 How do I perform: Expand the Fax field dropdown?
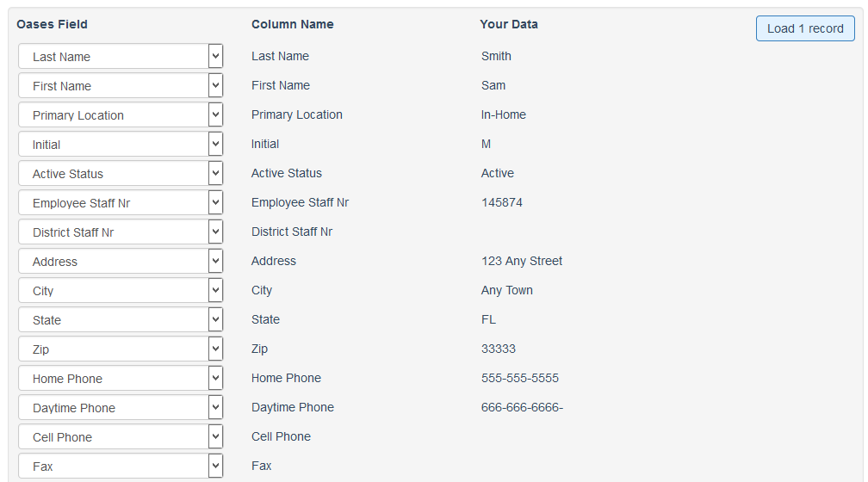(x=121, y=467)
